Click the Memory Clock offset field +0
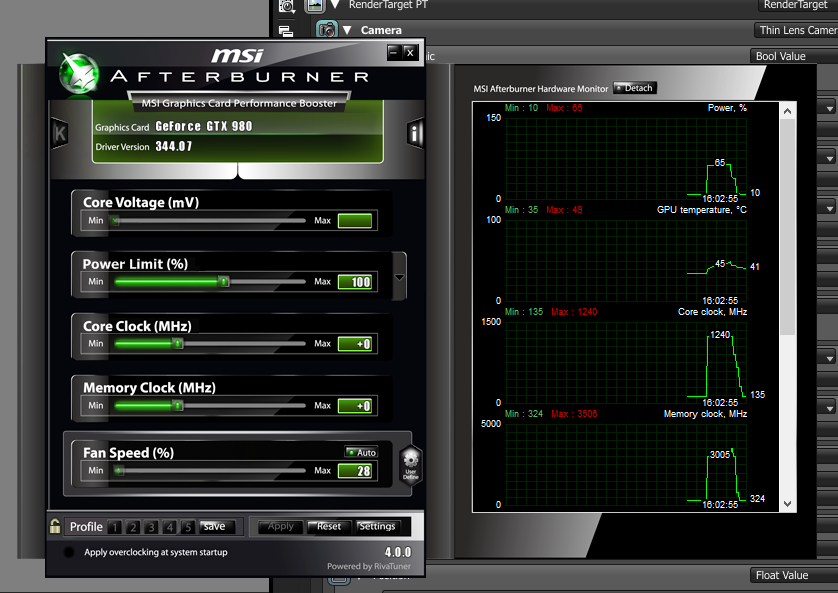 [355, 405]
